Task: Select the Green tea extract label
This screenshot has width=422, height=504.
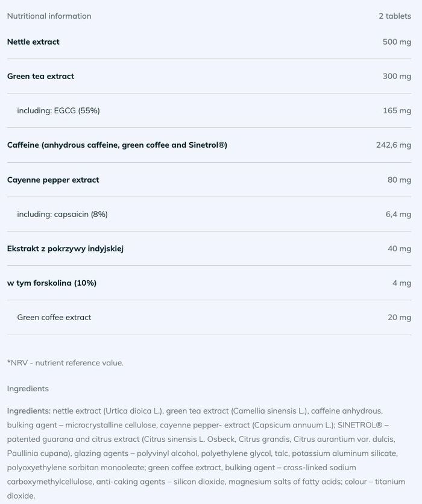Action: (40, 76)
